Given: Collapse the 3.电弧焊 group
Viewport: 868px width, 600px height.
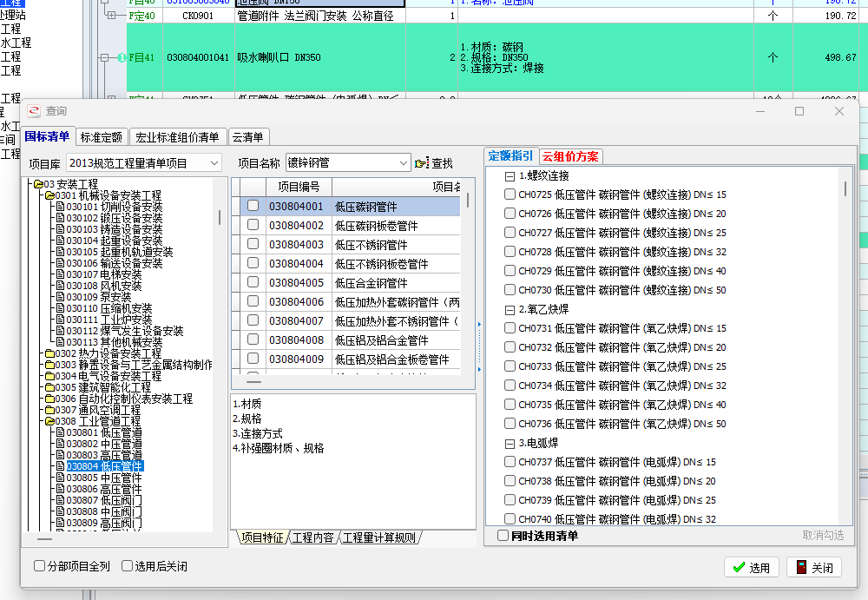Looking at the screenshot, I should (510, 444).
